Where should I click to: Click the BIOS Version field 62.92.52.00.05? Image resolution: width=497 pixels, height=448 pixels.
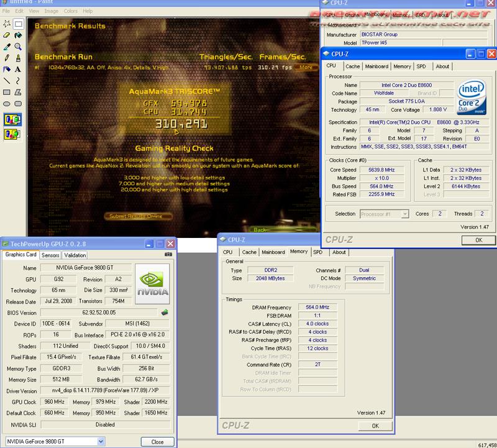(x=99, y=313)
